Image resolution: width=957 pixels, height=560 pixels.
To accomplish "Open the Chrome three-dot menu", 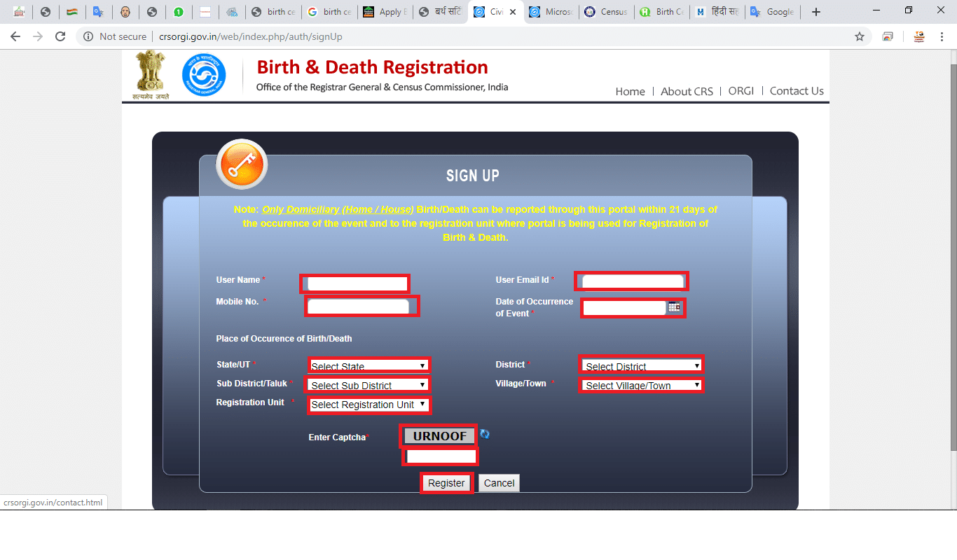I will point(941,36).
